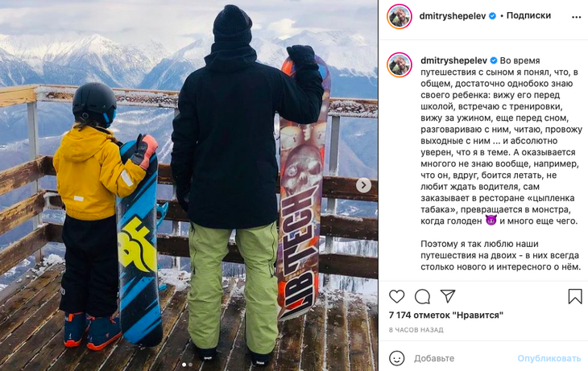The height and width of the screenshot is (371, 588).
Task: Toggle the Подписки following button
Action: click(528, 15)
